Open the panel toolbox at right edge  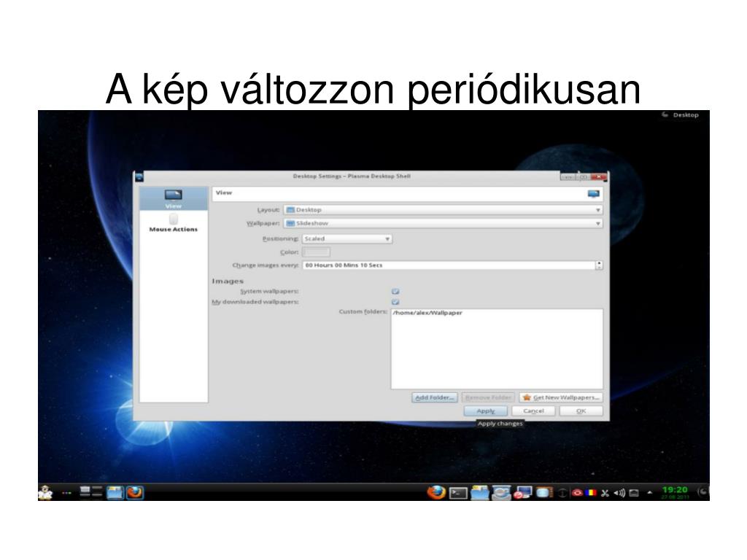pyautogui.click(x=703, y=492)
